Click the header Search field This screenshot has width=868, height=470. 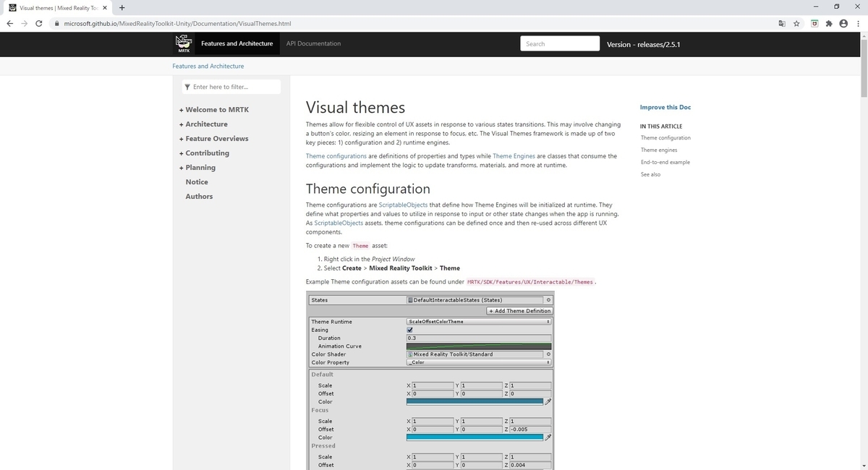[560, 43]
